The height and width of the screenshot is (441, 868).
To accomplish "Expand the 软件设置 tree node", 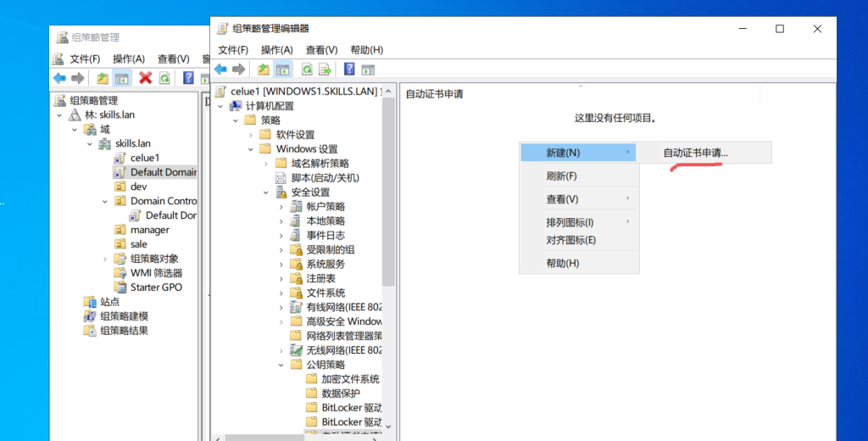I will tap(251, 135).
